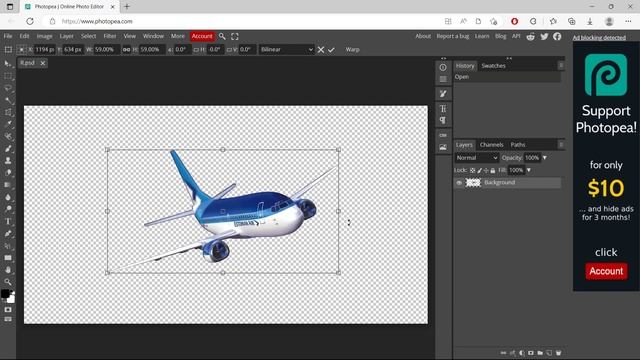
Task: Open the Layers panel options menu
Action: [561, 144]
